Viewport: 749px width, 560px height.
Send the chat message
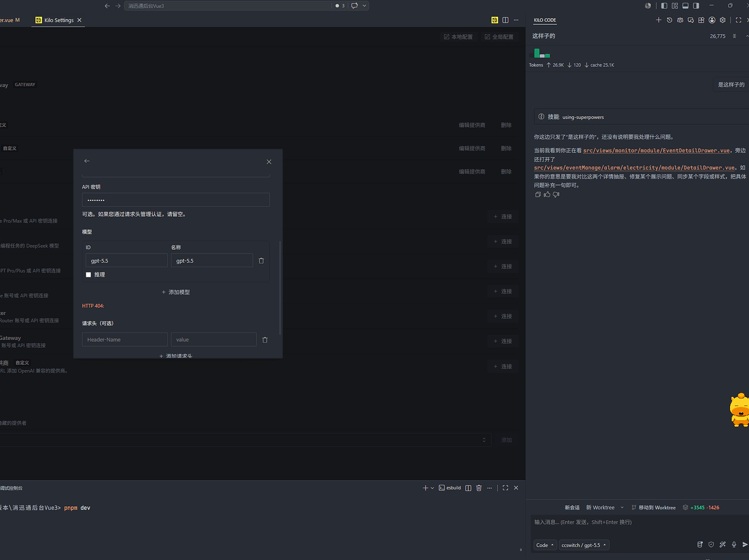[x=745, y=544]
